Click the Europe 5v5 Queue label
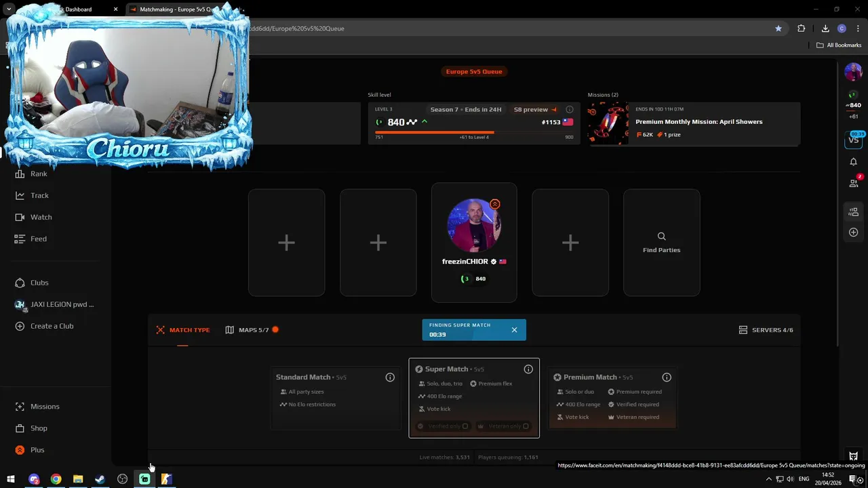Image resolution: width=868 pixels, height=488 pixels. (x=474, y=71)
